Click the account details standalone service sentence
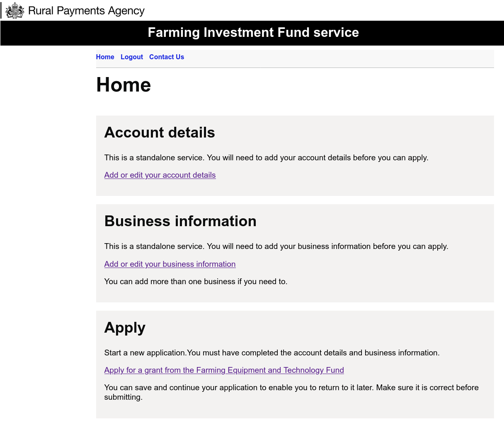The image size is (504, 425). pos(267,158)
